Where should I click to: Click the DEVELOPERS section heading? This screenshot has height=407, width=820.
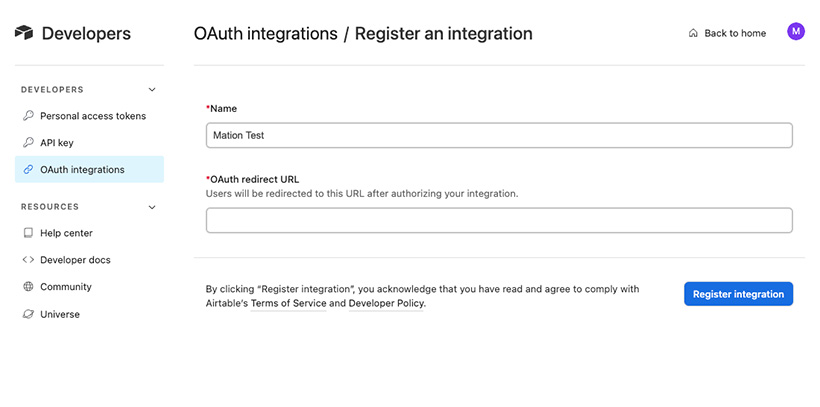52,89
